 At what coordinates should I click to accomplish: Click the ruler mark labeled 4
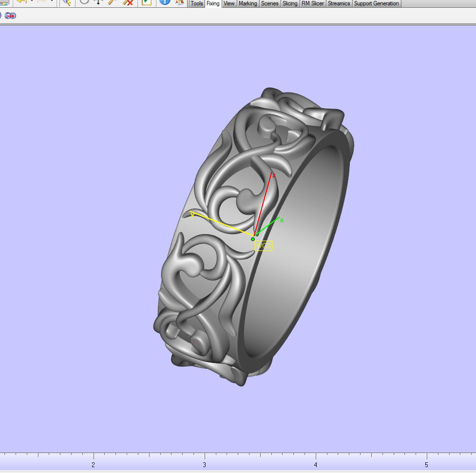click(316, 465)
